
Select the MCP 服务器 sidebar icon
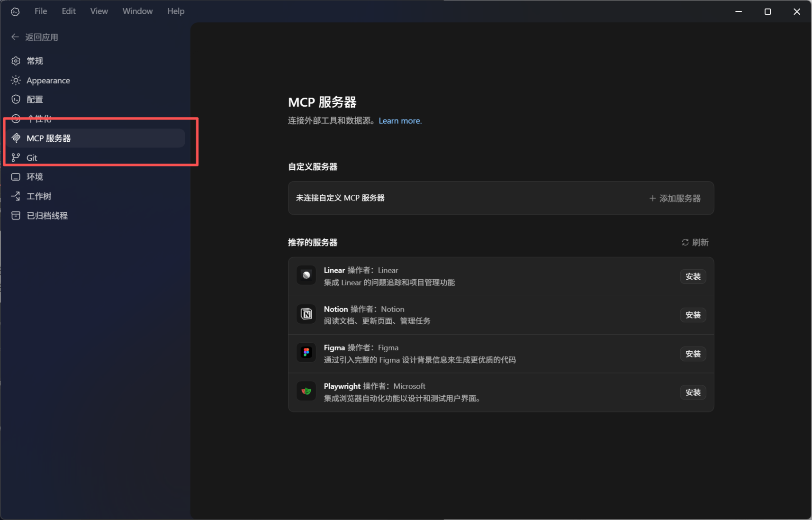point(16,138)
